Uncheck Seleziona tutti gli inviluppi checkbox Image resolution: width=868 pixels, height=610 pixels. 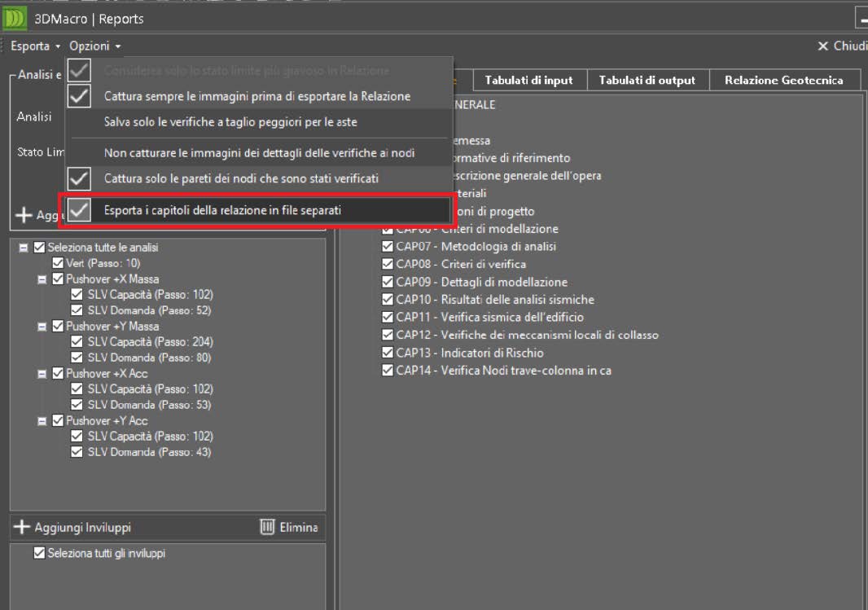click(40, 554)
